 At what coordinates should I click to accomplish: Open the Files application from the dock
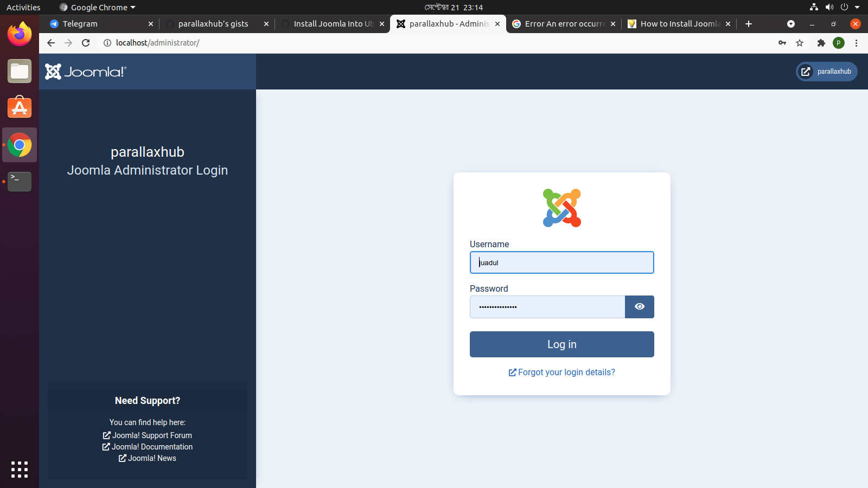[x=20, y=71]
